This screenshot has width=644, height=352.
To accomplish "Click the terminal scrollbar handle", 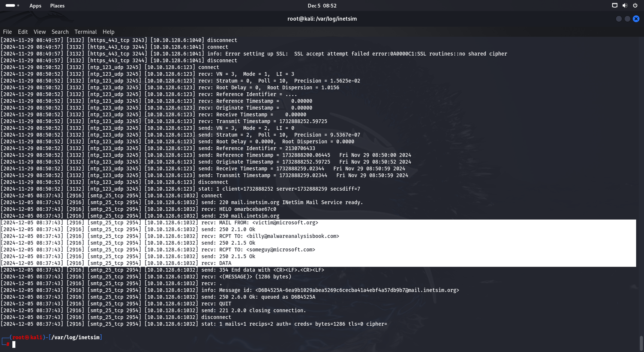I will click(641, 343).
